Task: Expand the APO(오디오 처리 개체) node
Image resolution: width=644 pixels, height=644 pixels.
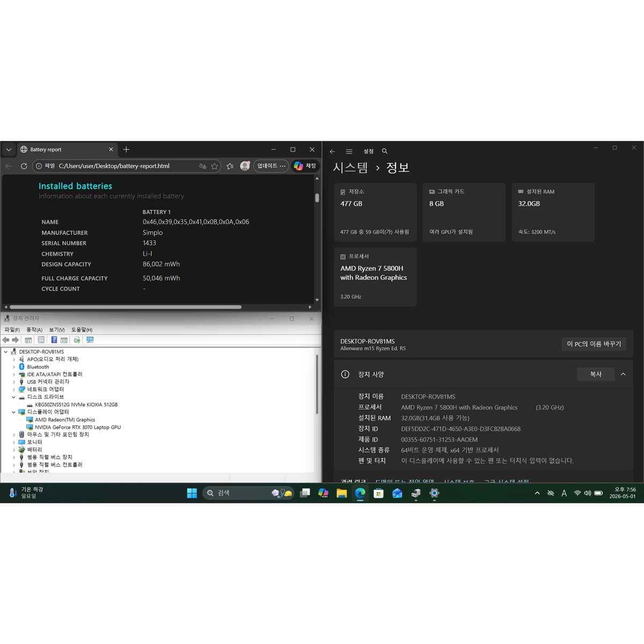Action: [x=14, y=360]
